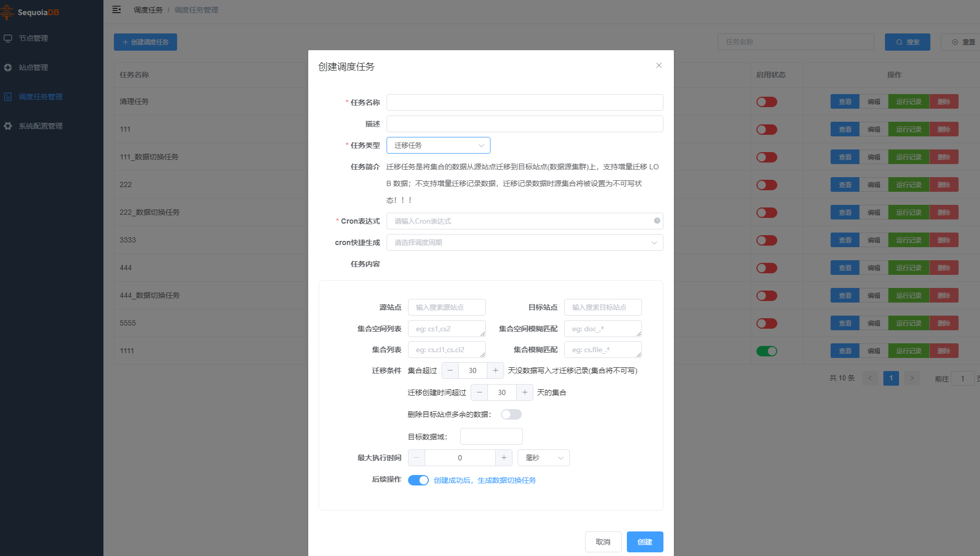980x556 pixels.
Task: Focus the 任务名称 search box in background
Action: (x=796, y=42)
